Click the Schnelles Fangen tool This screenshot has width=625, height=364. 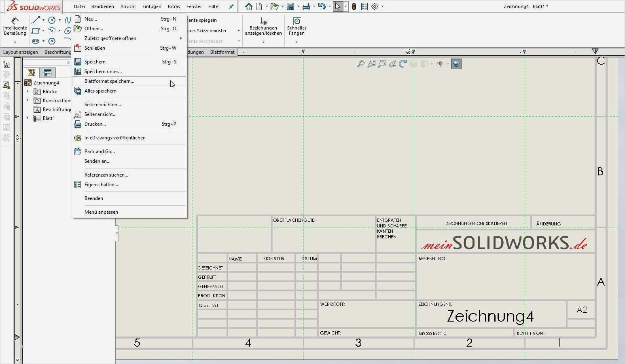[x=297, y=26]
